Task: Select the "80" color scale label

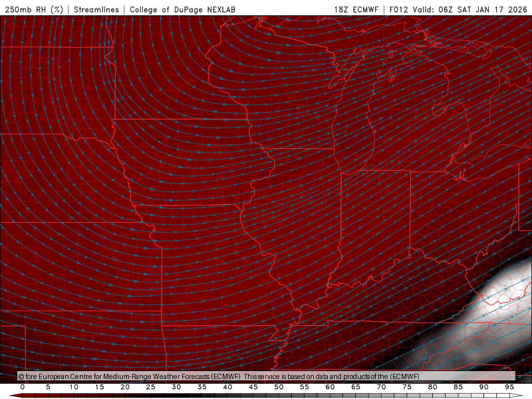Action: [x=432, y=387]
